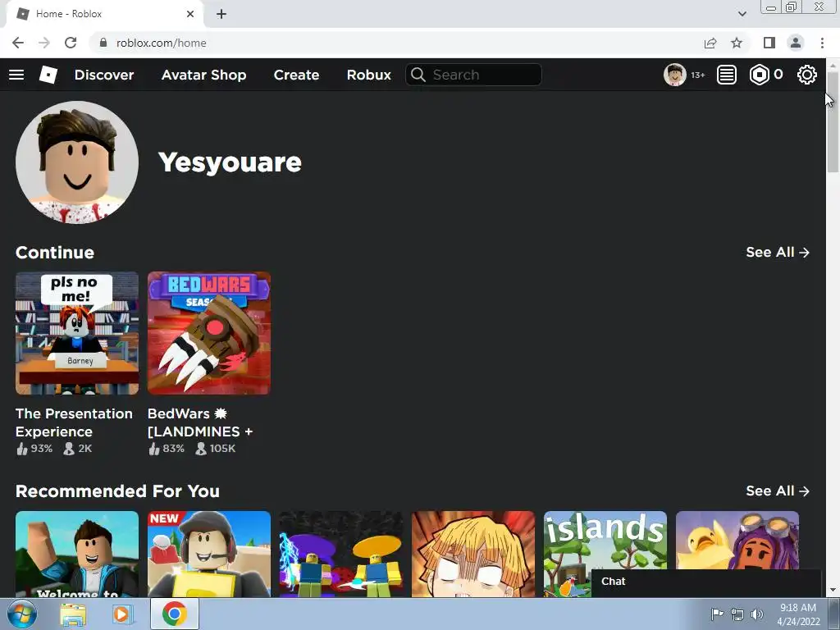Open the settings gear icon
The height and width of the screenshot is (630, 840).
click(807, 75)
